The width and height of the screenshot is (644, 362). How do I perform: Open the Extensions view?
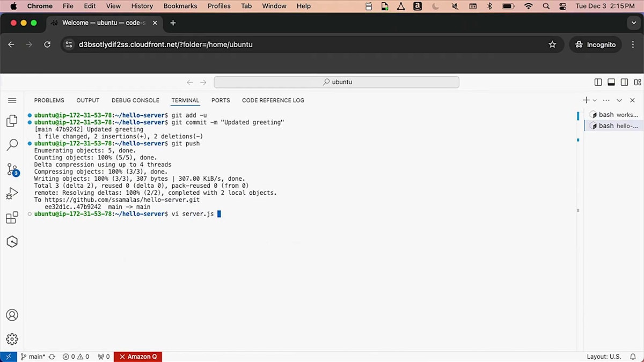[12, 218]
